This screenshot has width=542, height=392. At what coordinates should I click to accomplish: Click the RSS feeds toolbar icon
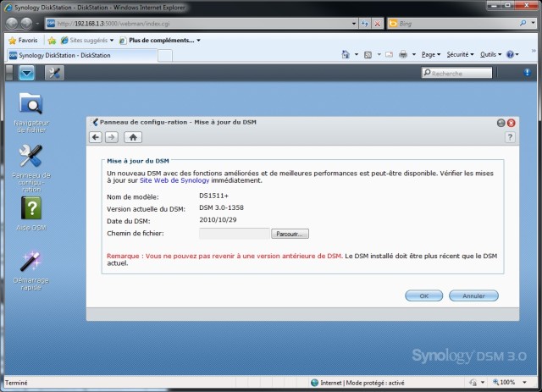(x=368, y=55)
